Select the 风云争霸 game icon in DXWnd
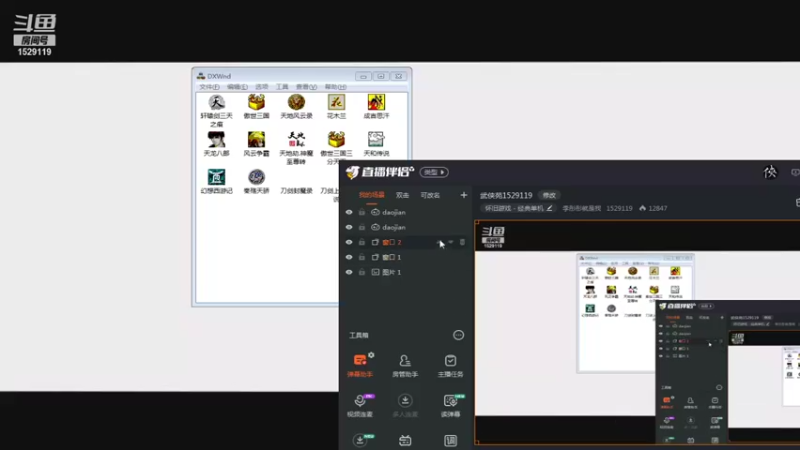Image resolution: width=800 pixels, height=450 pixels. coord(256,139)
